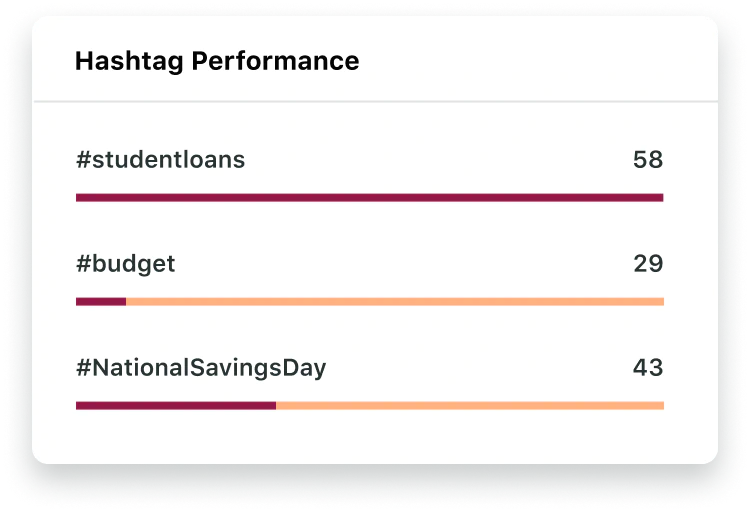Click the divider line under the header

(375, 101)
